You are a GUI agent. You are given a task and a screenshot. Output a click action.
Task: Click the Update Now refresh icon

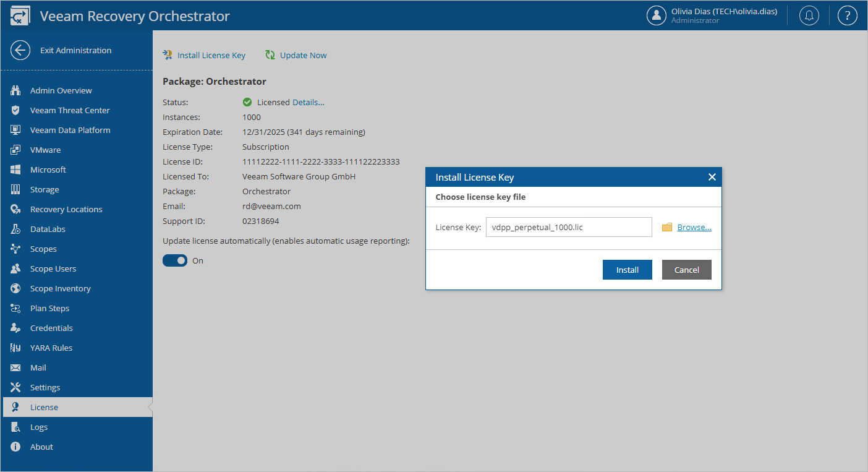click(x=270, y=55)
